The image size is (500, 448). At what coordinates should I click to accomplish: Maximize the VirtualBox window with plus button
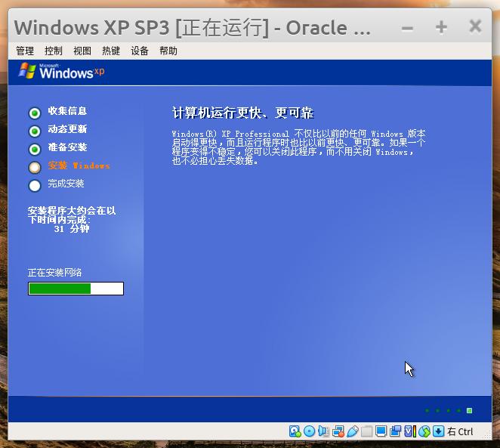click(x=441, y=27)
